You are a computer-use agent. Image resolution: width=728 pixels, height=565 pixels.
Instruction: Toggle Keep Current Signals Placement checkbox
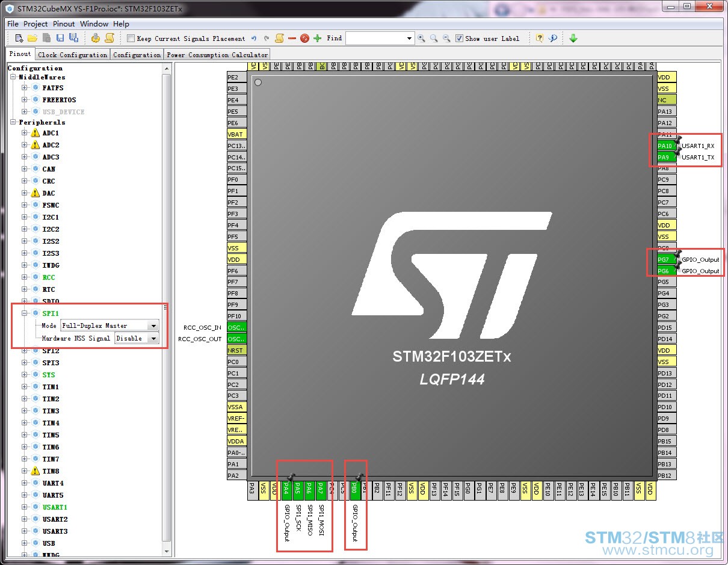coord(131,39)
